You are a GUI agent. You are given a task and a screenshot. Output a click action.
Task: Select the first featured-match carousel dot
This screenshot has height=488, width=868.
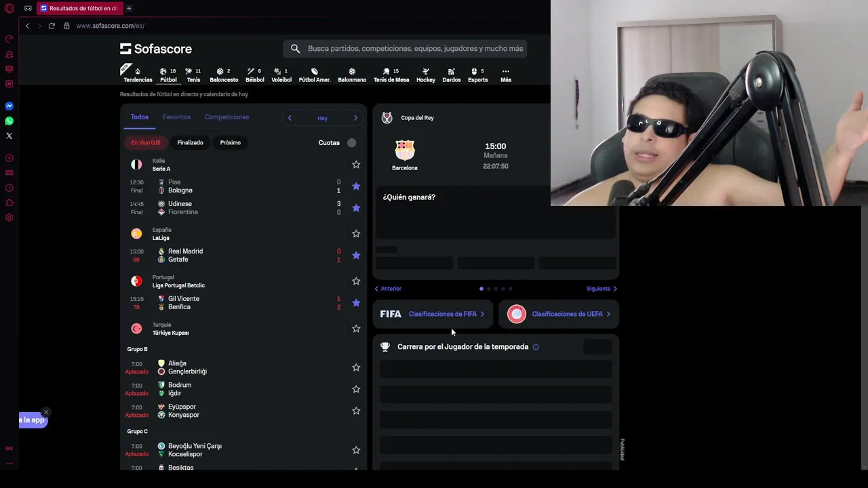(481, 289)
